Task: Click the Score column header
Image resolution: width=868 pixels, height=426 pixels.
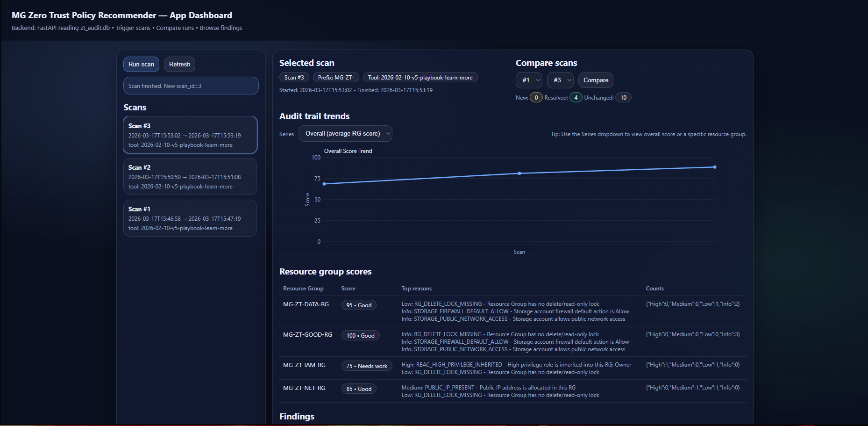Action: (348, 289)
